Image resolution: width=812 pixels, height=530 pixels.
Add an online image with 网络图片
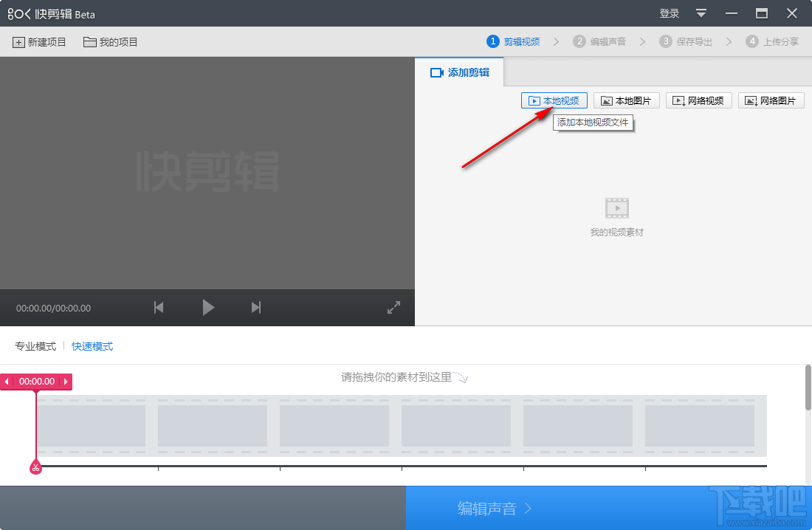[771, 100]
